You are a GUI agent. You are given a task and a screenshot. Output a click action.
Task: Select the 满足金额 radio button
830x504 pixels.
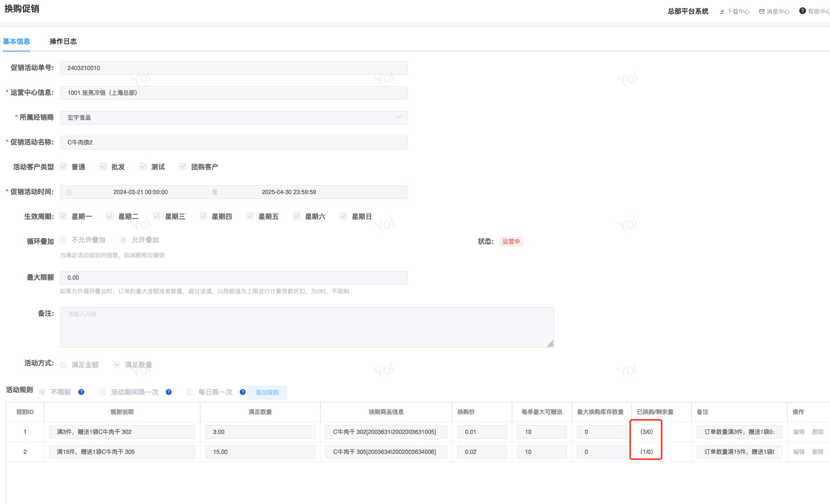(63, 365)
